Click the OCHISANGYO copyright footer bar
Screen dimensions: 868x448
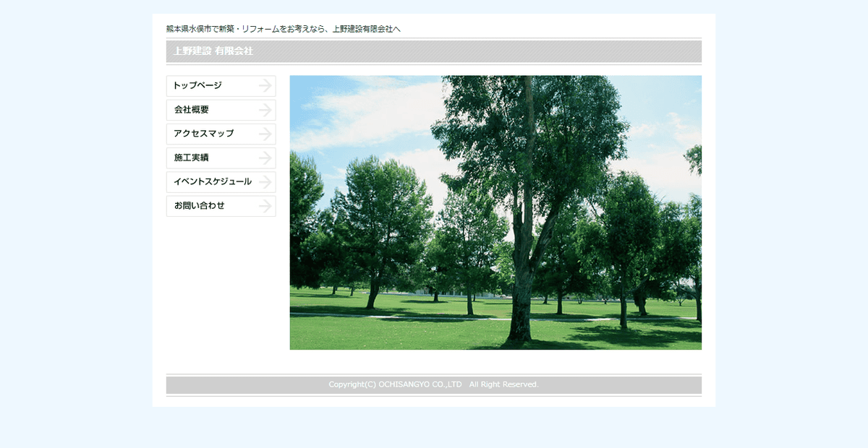pyautogui.click(x=434, y=384)
